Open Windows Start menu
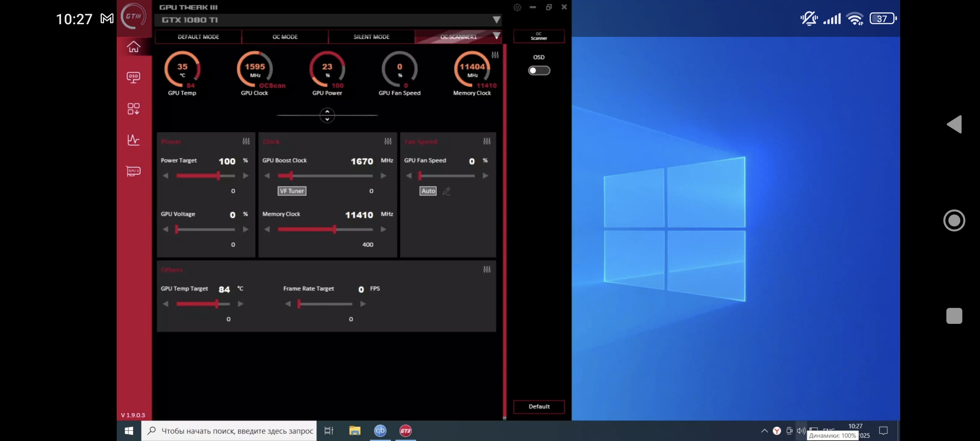The image size is (980, 441). click(x=129, y=431)
